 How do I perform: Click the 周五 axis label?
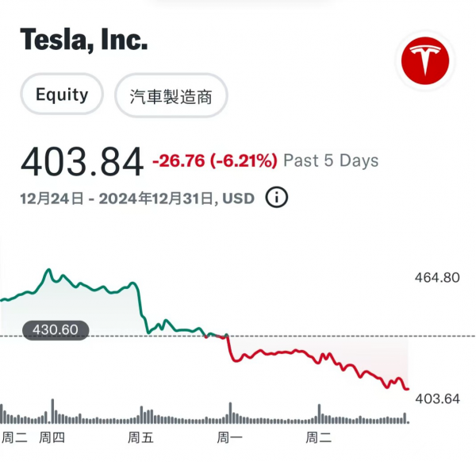(x=140, y=437)
